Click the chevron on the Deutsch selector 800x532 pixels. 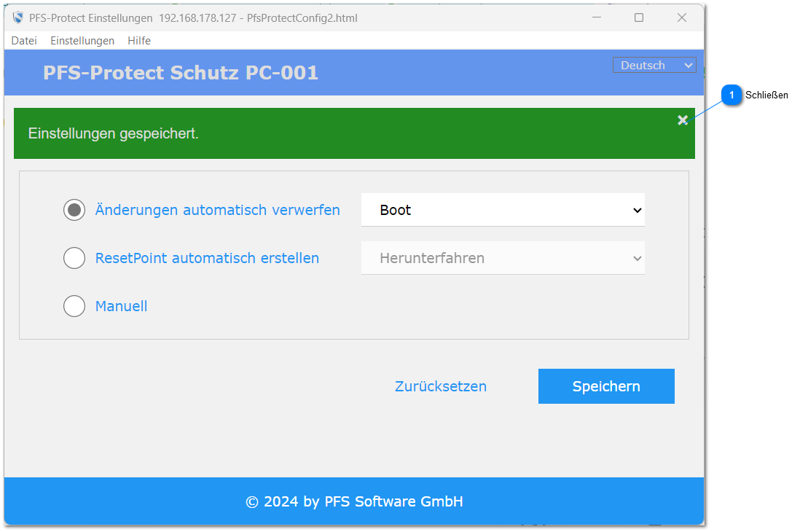pyautogui.click(x=688, y=65)
